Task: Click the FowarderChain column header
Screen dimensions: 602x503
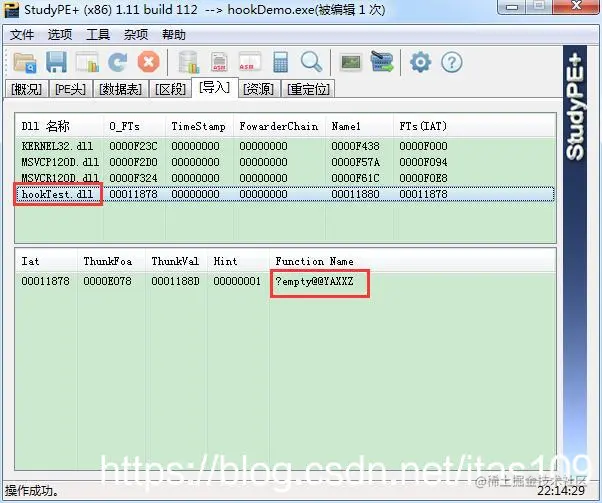Action: point(280,126)
